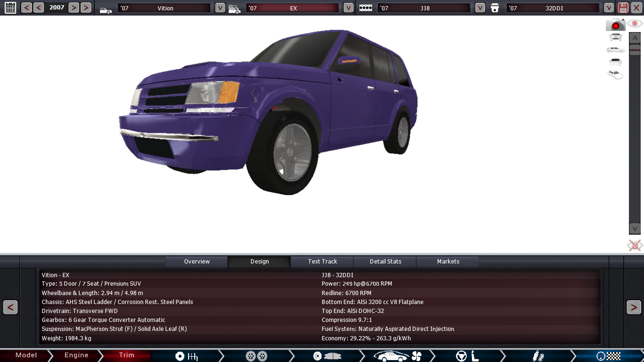Take a screenshot with the camera icon
Viewport: 644px width, 362px height.
pyautogui.click(x=615, y=25)
